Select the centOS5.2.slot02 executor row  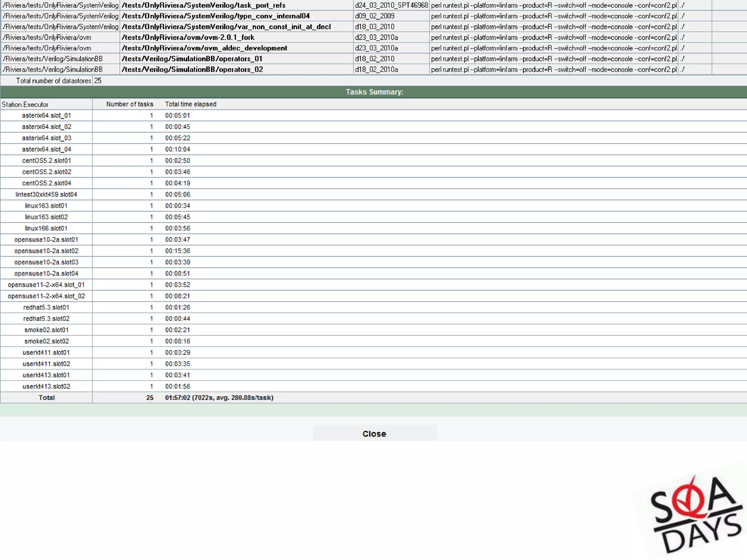(x=46, y=172)
